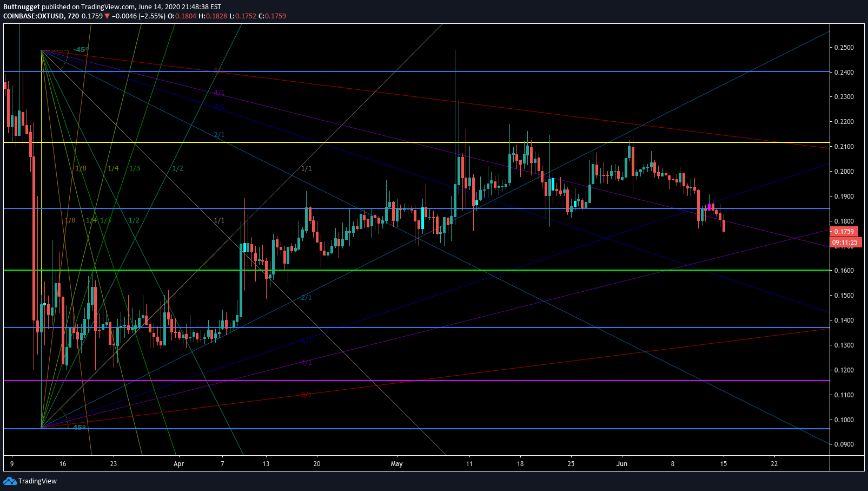Screen dimensions: 868x491
Task: Click the 0.1500 price axis label
Action: click(844, 296)
